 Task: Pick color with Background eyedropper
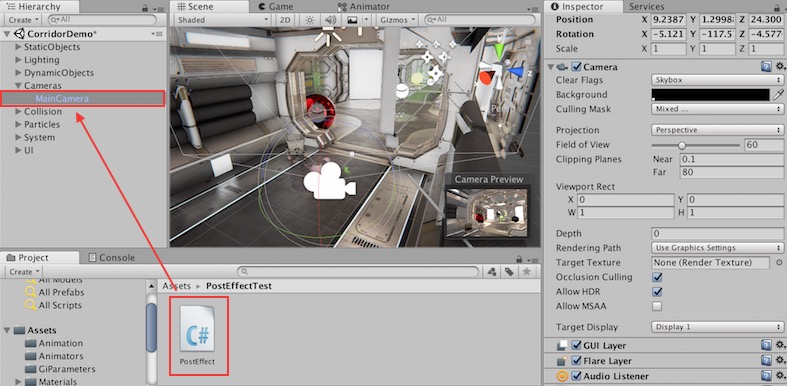tap(778, 95)
